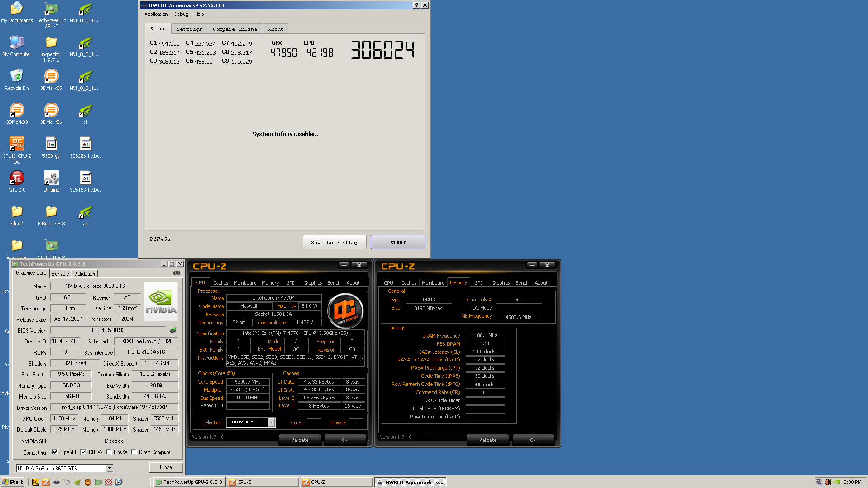
Task: Open Help menu in Aquamark
Action: (199, 14)
